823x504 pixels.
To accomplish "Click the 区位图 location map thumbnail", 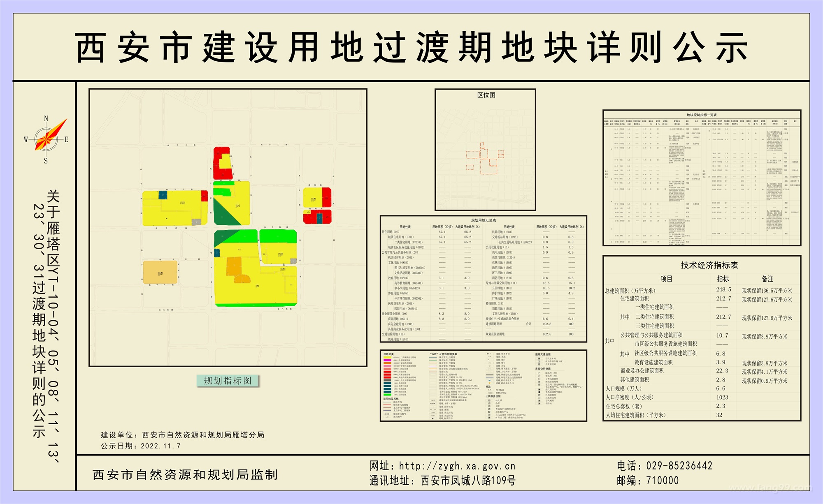I will tap(485, 150).
